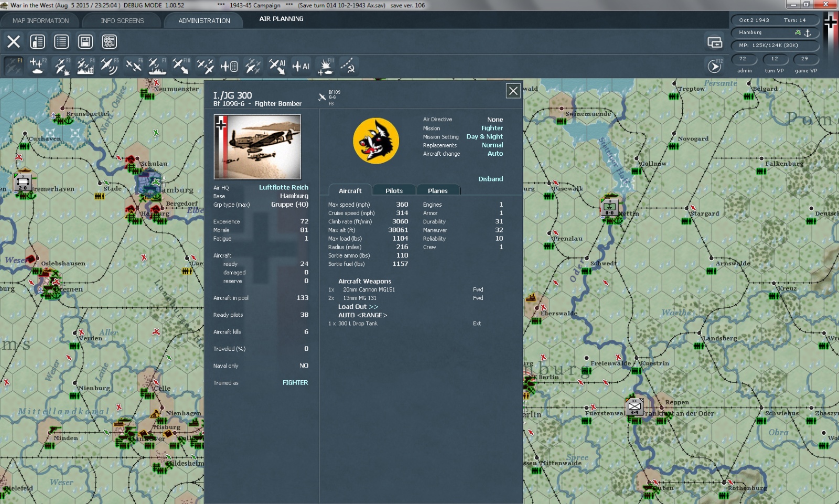Toggle Mission Setting Day & Night value
This screenshot has height=504, width=839.
point(484,137)
